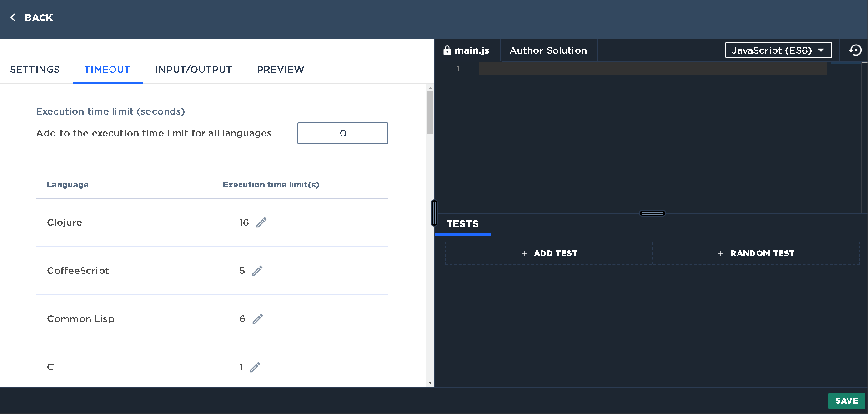Click the revert history icon in top right

(x=855, y=50)
